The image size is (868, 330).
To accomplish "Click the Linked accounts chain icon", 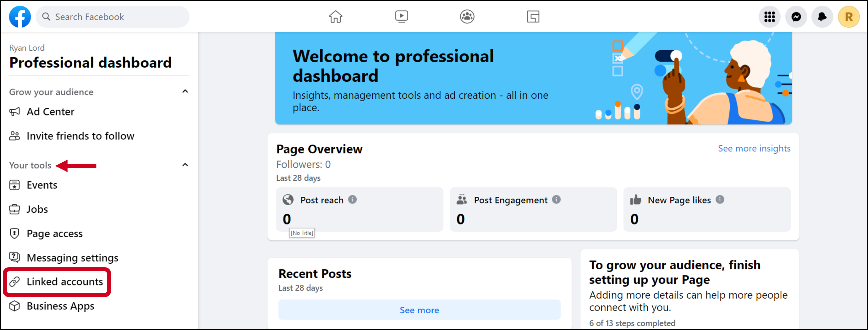I will [x=15, y=281].
